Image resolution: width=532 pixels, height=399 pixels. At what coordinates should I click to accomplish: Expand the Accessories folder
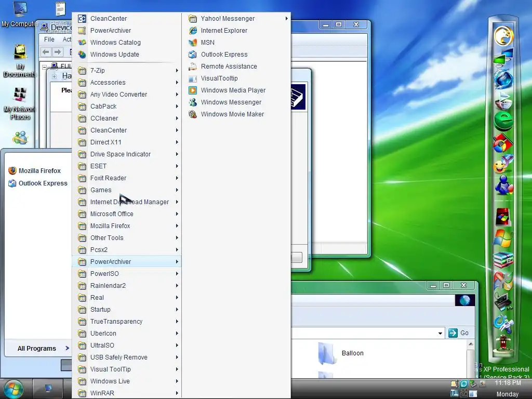click(127, 83)
